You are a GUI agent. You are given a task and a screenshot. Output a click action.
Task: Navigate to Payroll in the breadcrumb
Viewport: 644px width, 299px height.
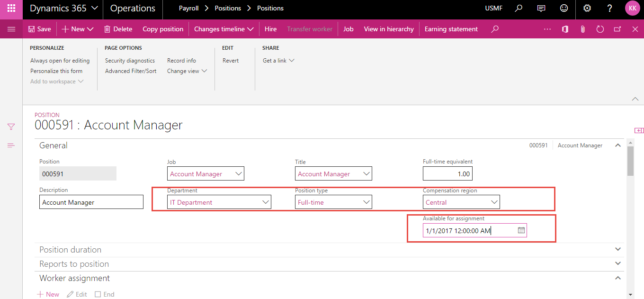coord(188,8)
